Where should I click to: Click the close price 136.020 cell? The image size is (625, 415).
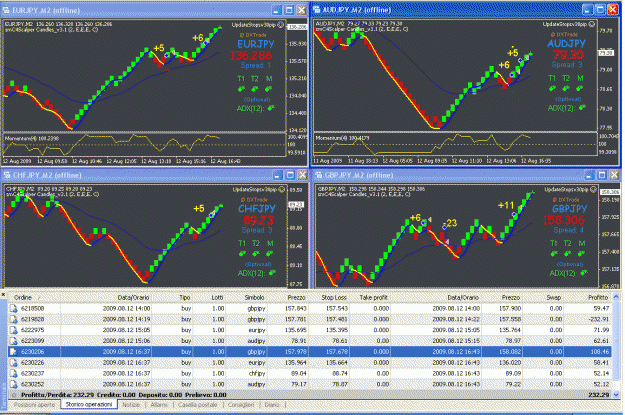coord(511,362)
